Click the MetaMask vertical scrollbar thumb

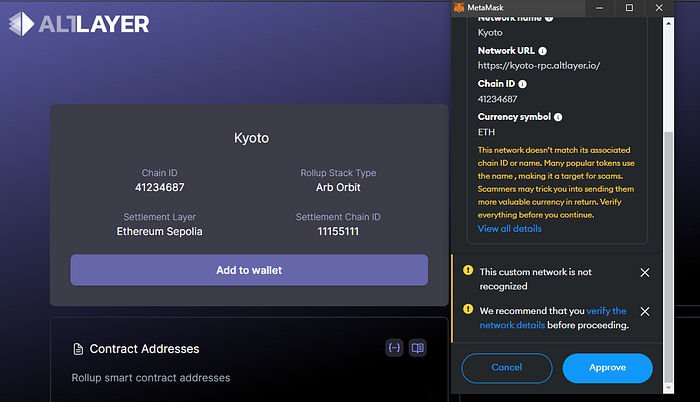(x=668, y=257)
